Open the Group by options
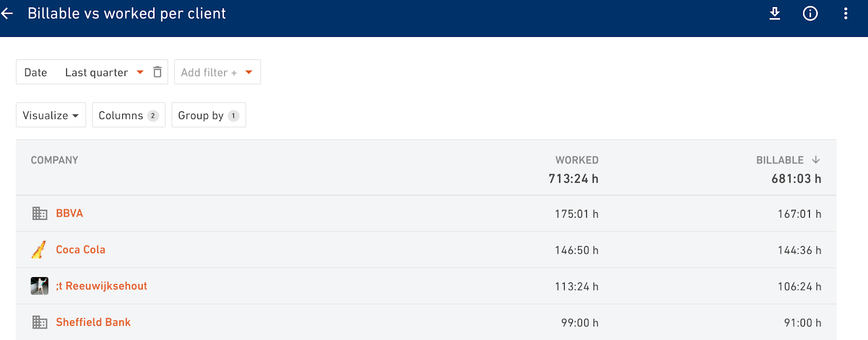 point(209,115)
